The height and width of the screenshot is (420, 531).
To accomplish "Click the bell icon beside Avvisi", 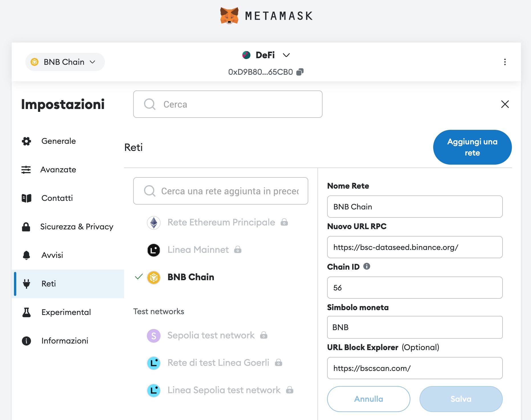I will tap(26, 255).
